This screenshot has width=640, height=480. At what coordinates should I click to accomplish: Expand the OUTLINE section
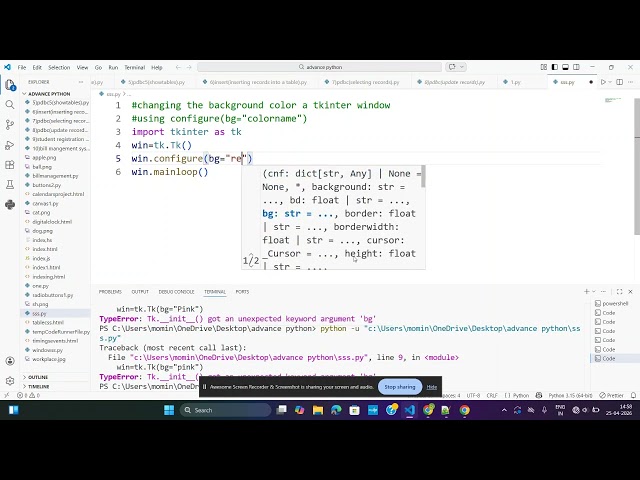38,377
